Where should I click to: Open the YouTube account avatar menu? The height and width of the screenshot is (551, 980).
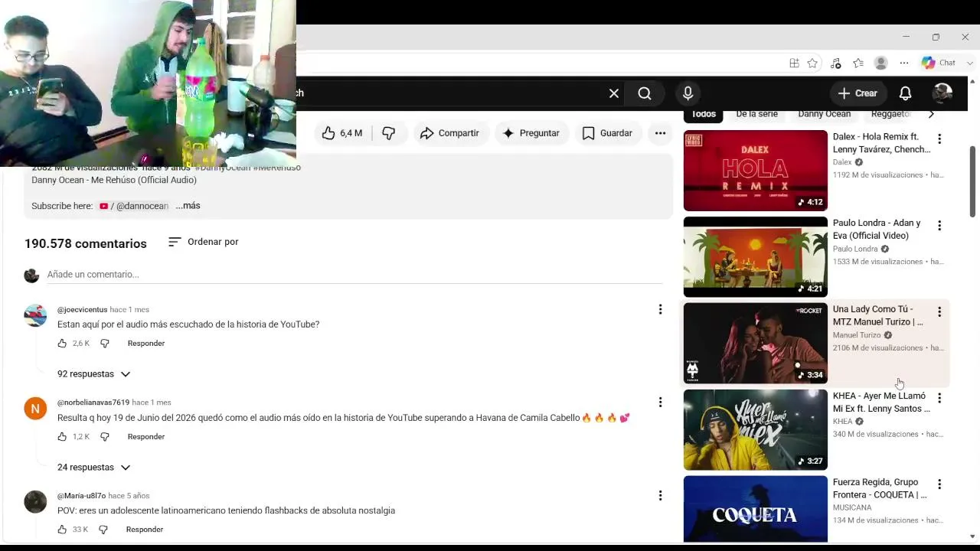pyautogui.click(x=942, y=93)
